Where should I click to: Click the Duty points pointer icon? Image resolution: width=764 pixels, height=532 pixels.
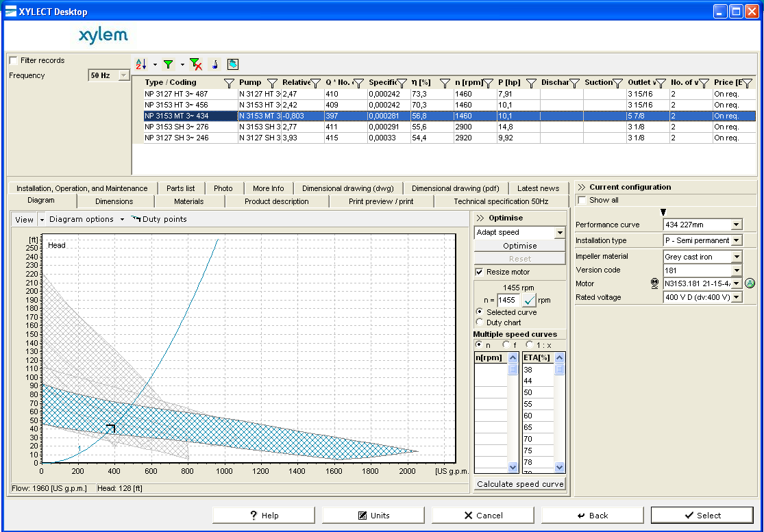[136, 218]
